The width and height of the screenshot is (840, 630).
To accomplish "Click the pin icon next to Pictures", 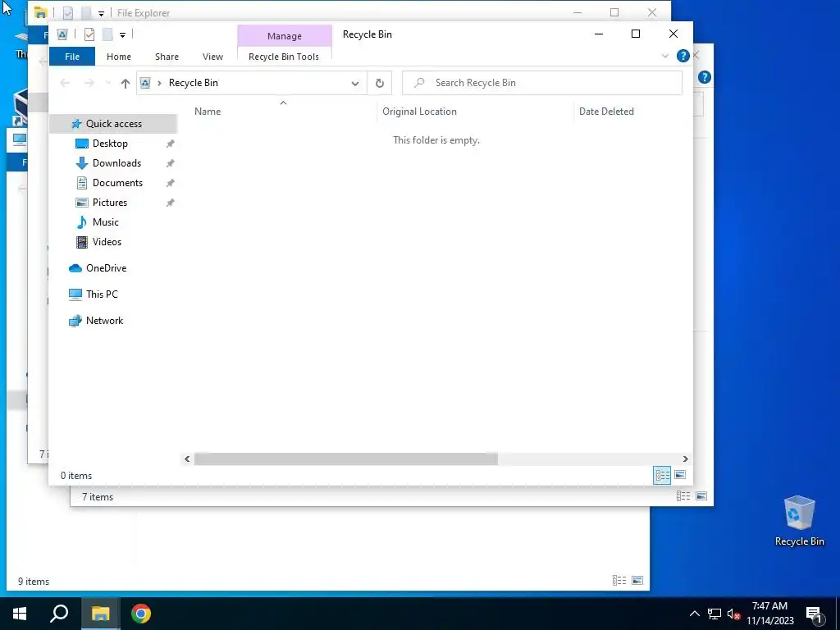I will click(171, 203).
